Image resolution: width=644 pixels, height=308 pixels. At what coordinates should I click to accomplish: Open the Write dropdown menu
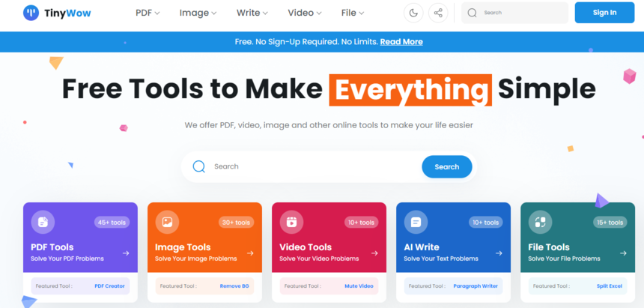[252, 13]
